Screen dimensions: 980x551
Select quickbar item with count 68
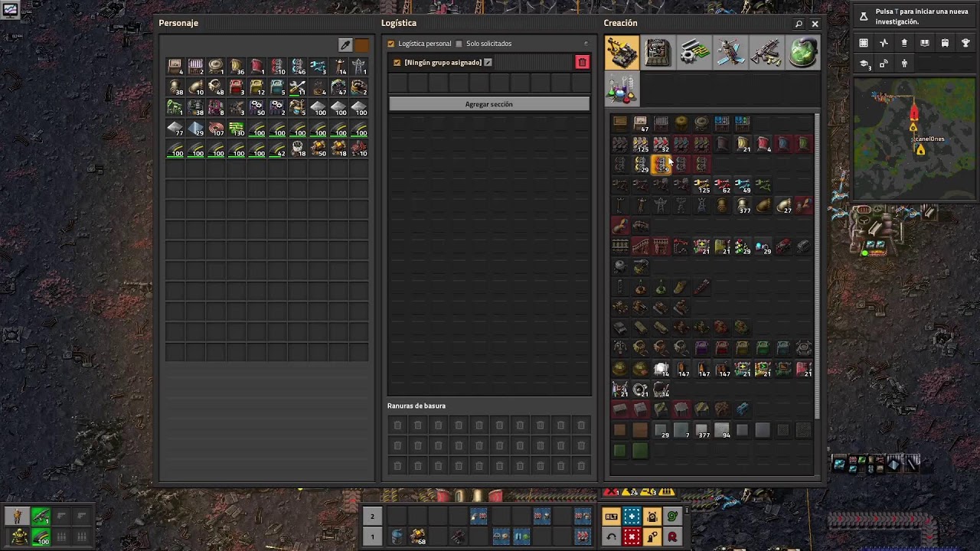coord(417,537)
